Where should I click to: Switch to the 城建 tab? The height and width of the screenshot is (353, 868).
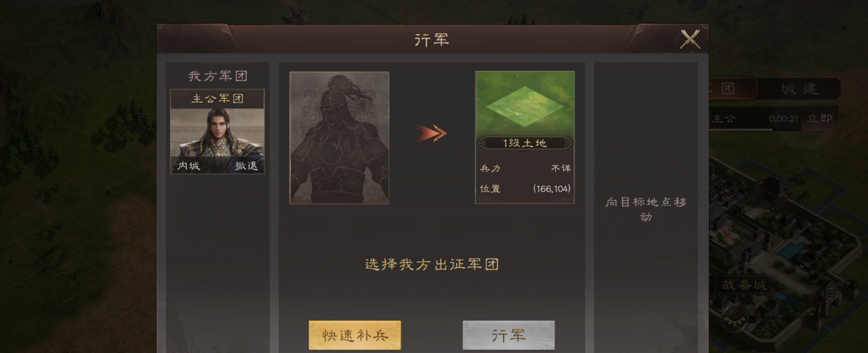(799, 89)
